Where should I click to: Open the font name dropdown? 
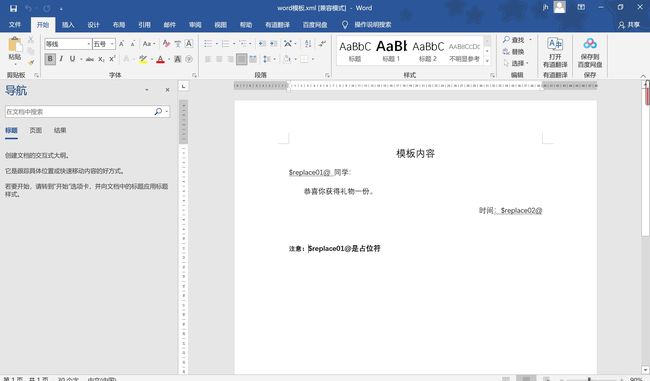coord(89,44)
